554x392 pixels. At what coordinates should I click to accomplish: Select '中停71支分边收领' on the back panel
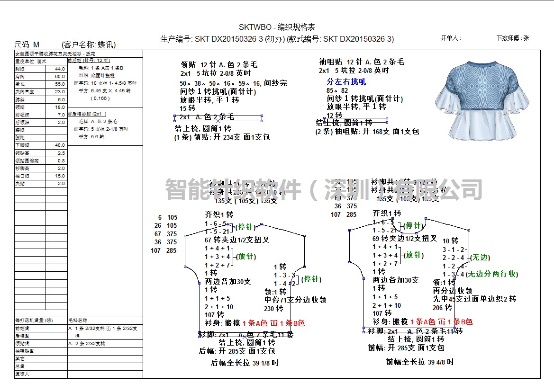(x=295, y=300)
